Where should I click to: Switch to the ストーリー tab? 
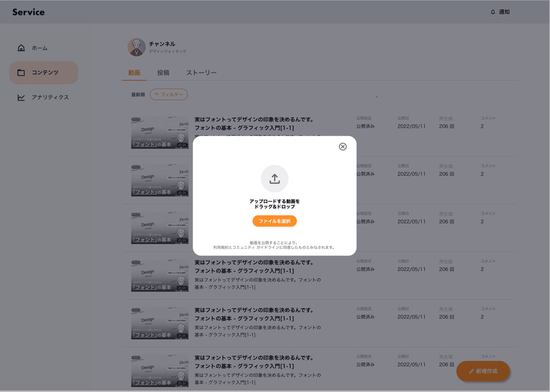(x=202, y=73)
